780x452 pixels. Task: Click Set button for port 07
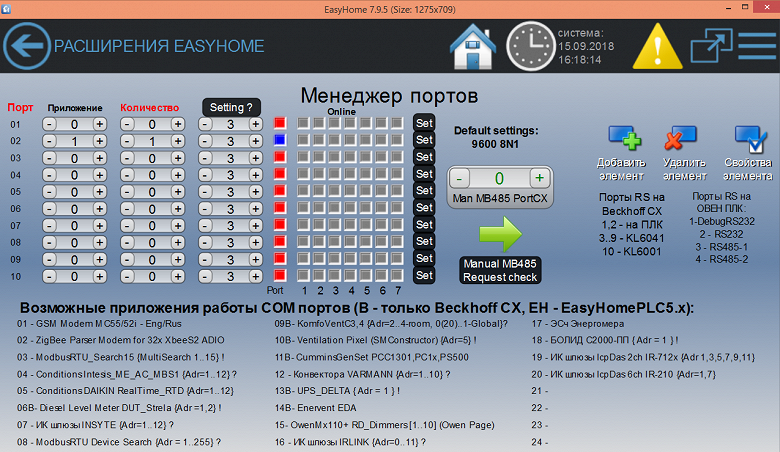tap(424, 224)
